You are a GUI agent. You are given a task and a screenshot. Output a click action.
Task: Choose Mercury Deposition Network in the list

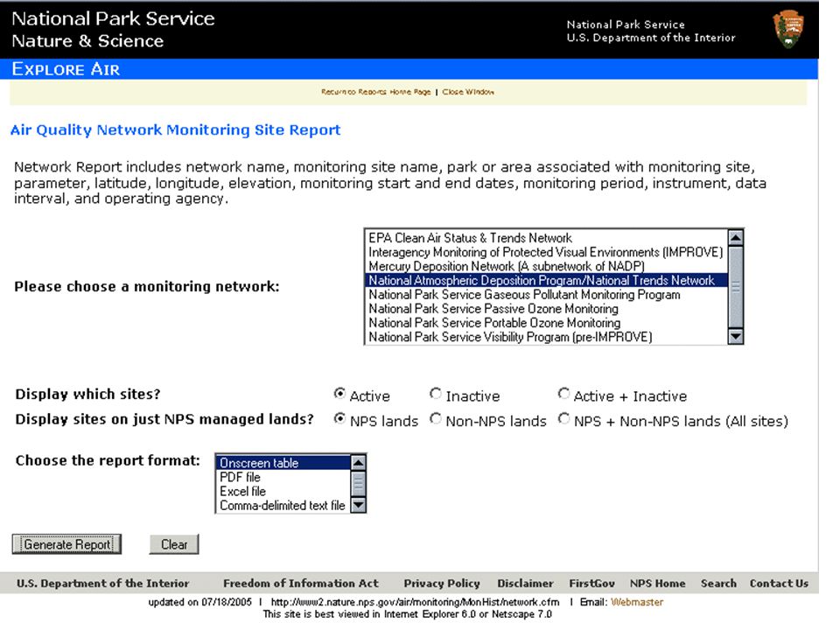point(546,266)
